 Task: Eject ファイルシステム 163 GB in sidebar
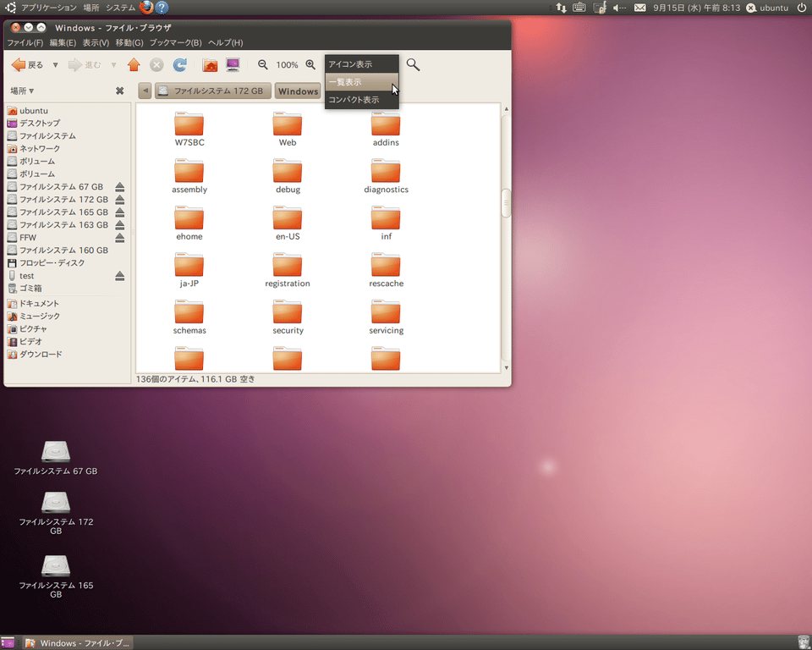click(x=119, y=225)
